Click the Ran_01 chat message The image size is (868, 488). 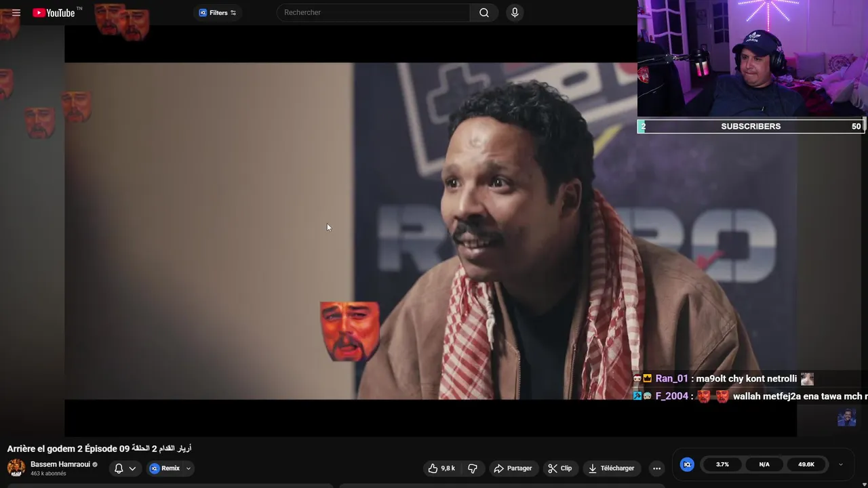click(723, 379)
